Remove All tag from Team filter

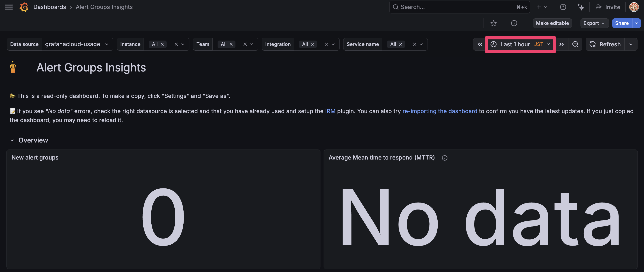[231, 44]
